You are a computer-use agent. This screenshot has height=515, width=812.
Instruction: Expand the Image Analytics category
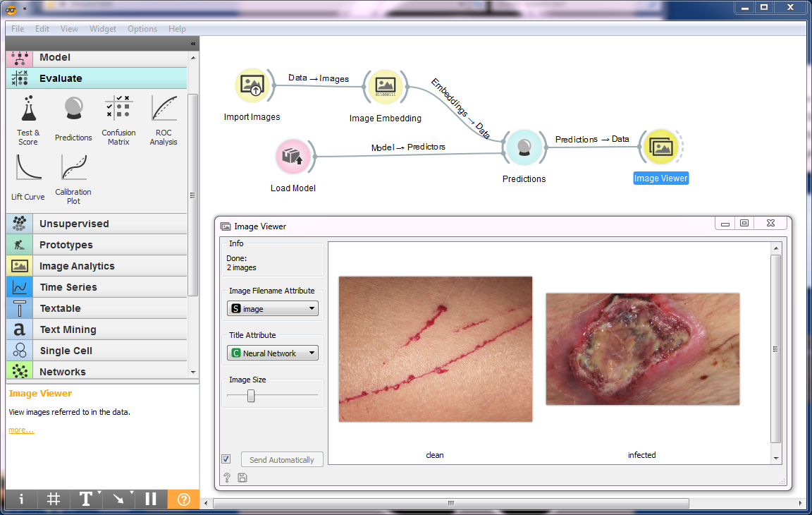(97, 266)
